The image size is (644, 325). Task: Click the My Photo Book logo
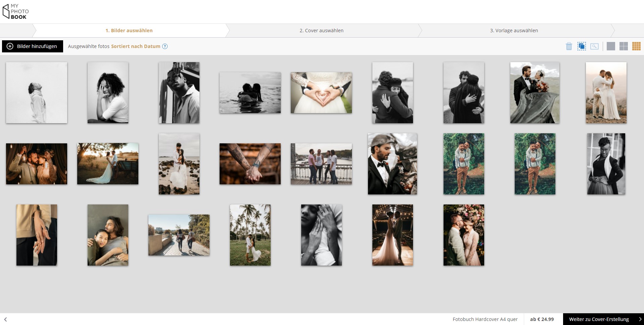pos(15,11)
